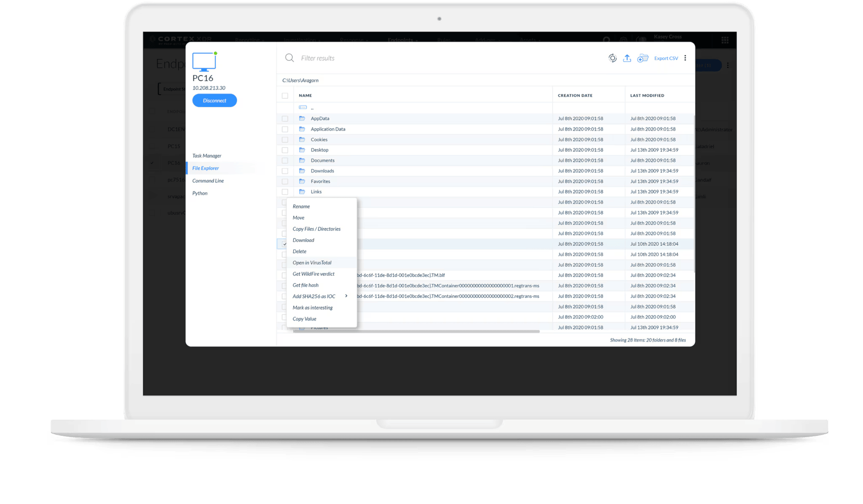Image resolution: width=863 pixels, height=504 pixels.
Task: Switch to Command Line in sidebar
Action: 208,181
